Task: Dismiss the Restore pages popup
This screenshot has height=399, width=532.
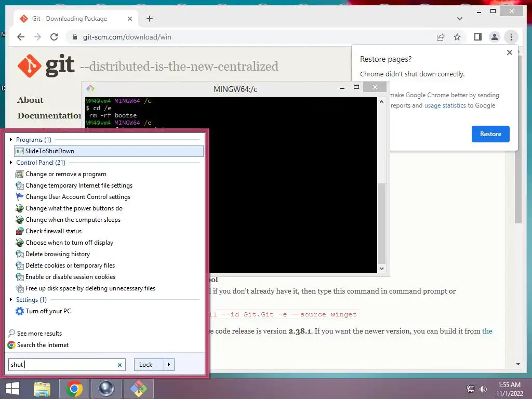Action: pos(509,52)
